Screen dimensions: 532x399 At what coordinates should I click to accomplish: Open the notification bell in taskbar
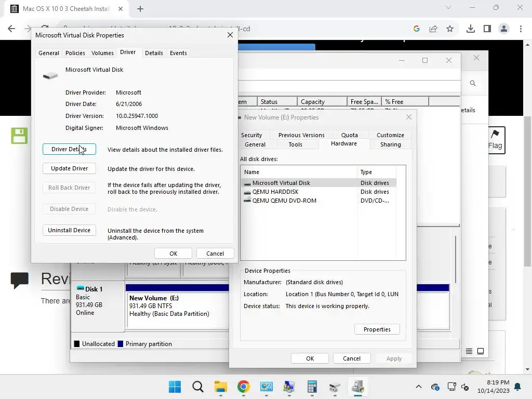tap(518, 387)
